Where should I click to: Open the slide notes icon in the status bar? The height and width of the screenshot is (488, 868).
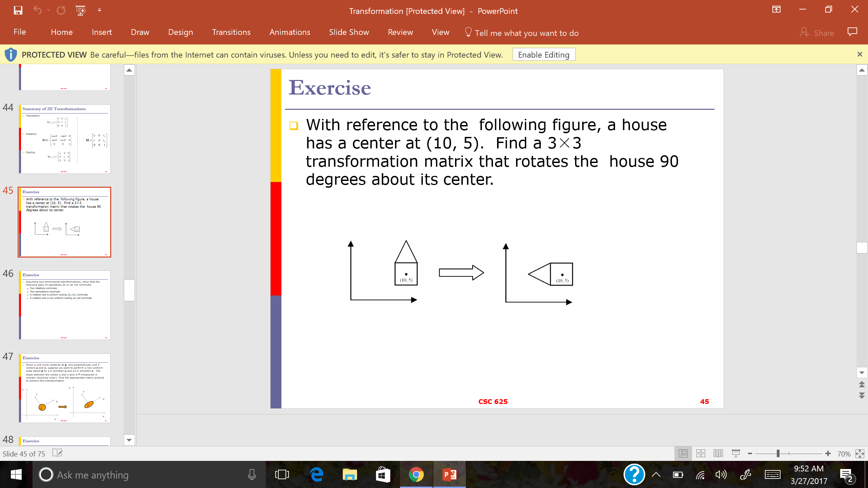pyautogui.click(x=57, y=453)
